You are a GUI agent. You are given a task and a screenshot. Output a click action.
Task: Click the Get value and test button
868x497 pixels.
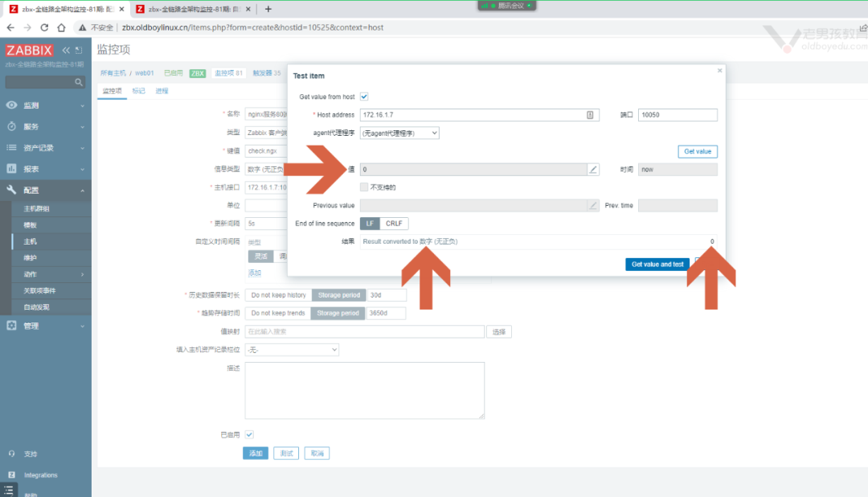click(657, 265)
